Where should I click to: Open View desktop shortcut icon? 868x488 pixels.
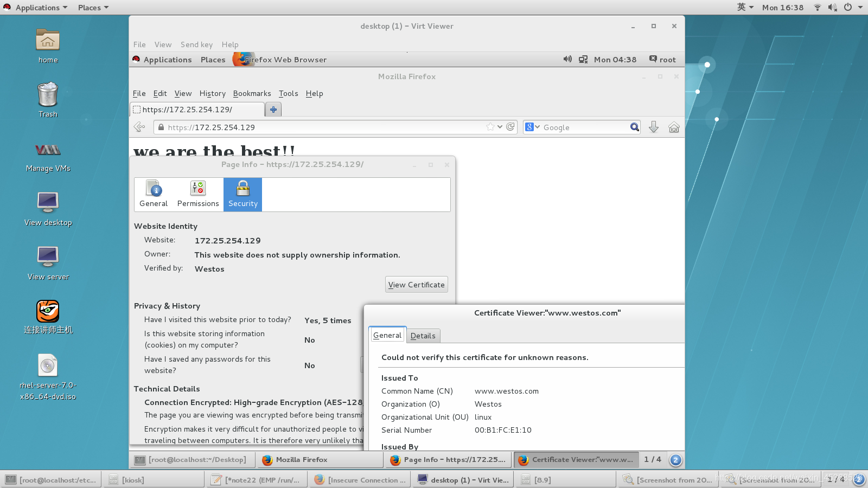pyautogui.click(x=48, y=202)
